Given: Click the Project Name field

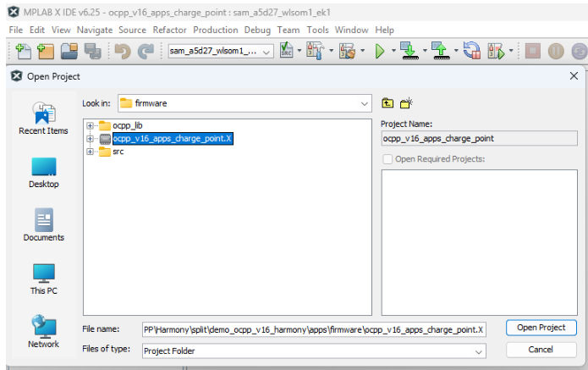Looking at the screenshot, I should click(479, 139).
